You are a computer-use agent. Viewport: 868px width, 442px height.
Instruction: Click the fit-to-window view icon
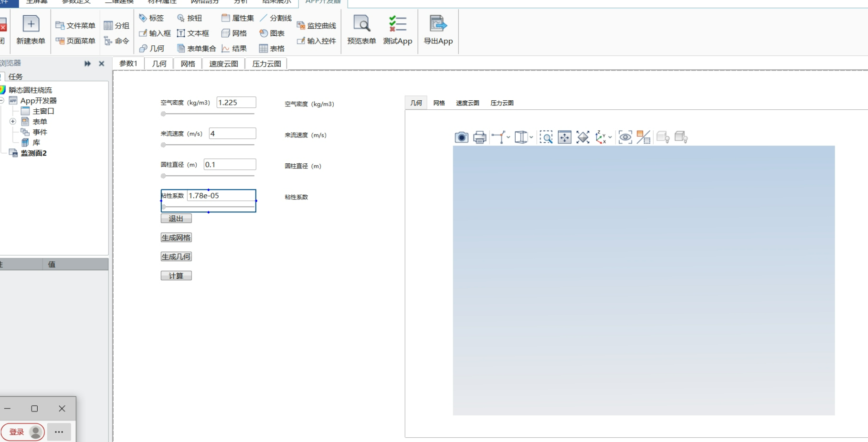[582, 137]
